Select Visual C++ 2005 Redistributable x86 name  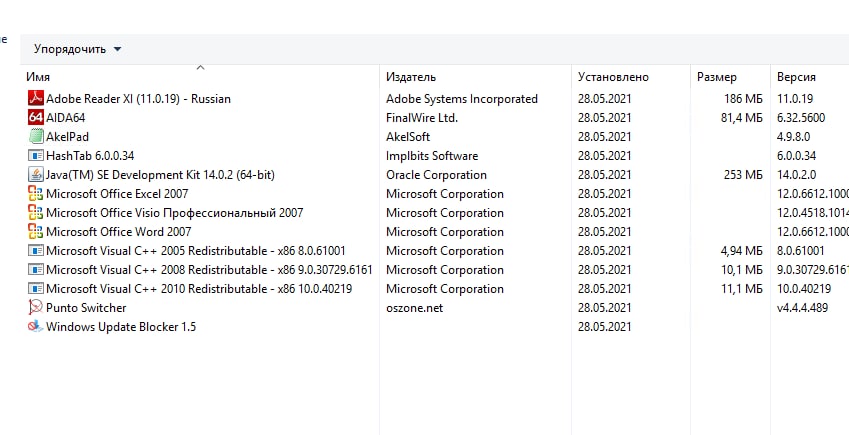pyautogui.click(x=195, y=250)
